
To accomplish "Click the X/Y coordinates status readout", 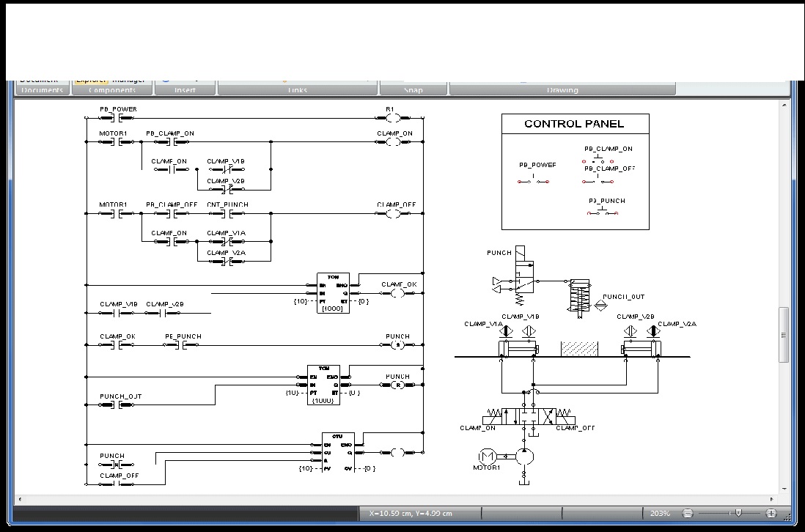I will click(411, 513).
